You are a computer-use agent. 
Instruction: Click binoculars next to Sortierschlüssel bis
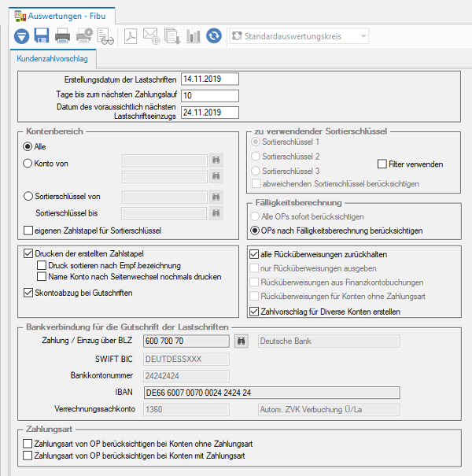click(x=216, y=213)
